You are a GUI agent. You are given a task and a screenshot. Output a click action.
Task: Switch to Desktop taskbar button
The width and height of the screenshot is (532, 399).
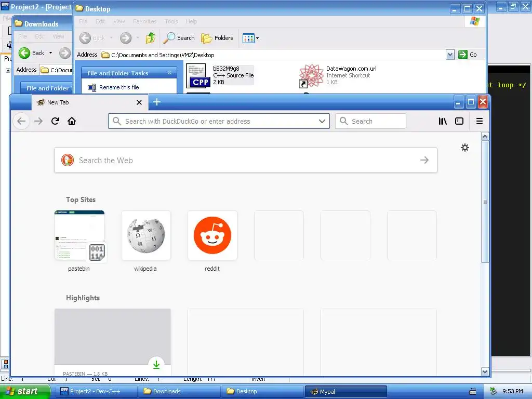[x=263, y=392]
